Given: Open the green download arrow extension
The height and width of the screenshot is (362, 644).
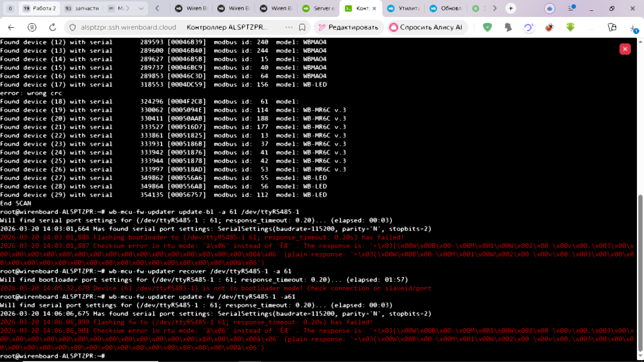Looking at the screenshot, I should tap(570, 27).
